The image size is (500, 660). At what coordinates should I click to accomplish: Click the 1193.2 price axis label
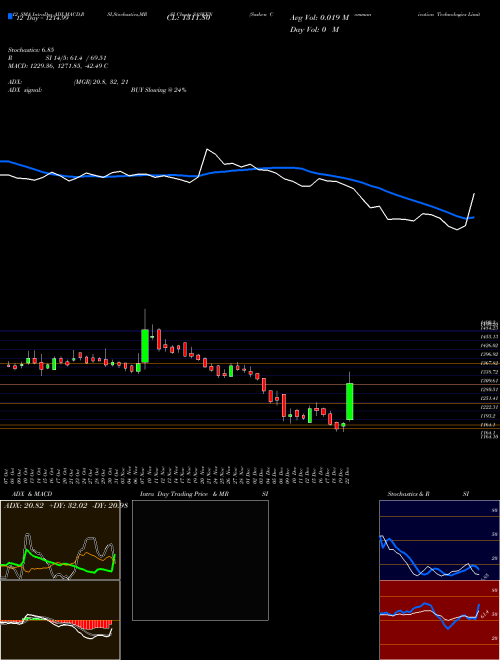coord(488,416)
